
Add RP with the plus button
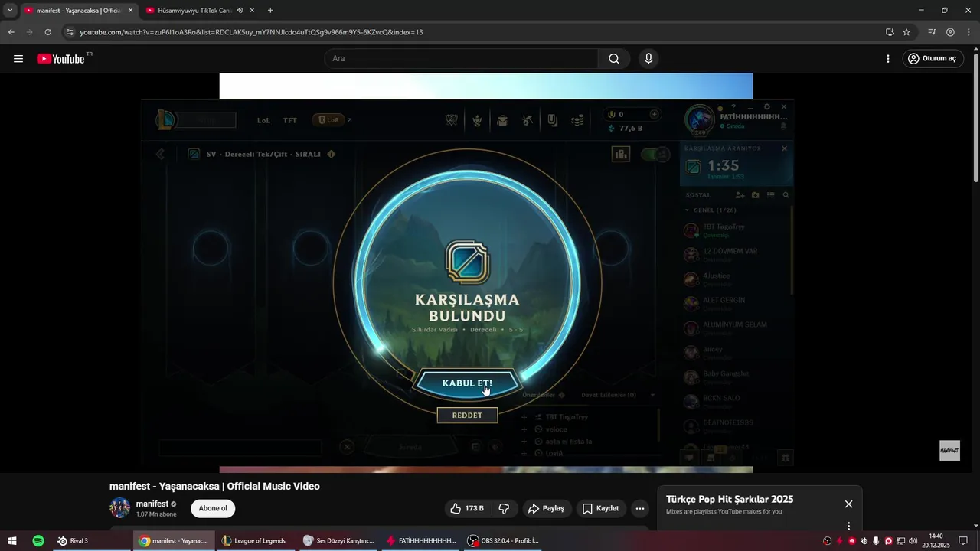[654, 114]
